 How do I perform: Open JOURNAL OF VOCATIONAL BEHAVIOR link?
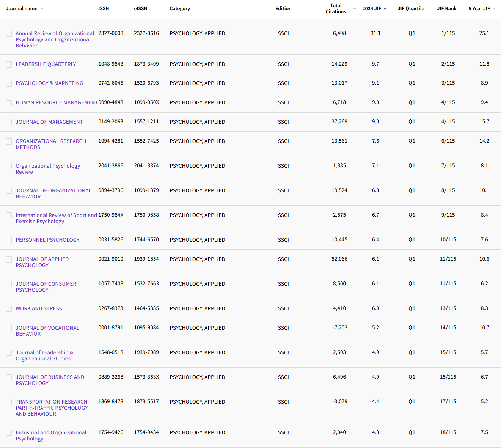coord(47,331)
